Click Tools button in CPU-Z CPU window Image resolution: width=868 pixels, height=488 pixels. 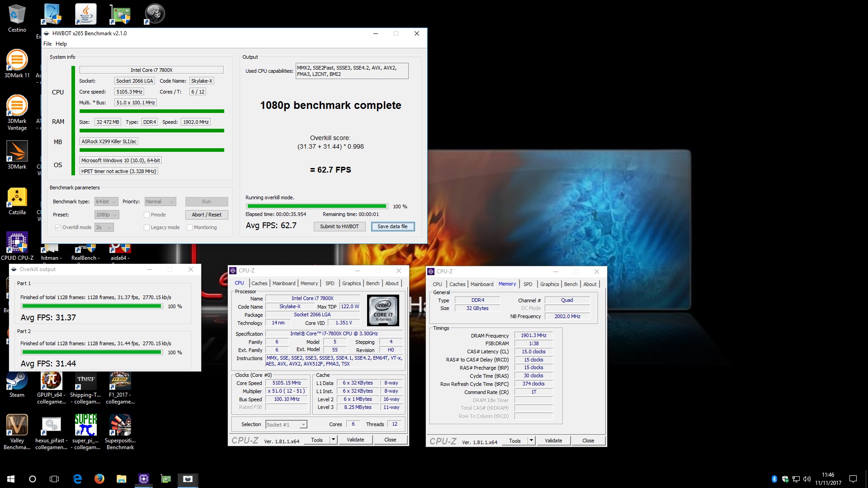317,440
